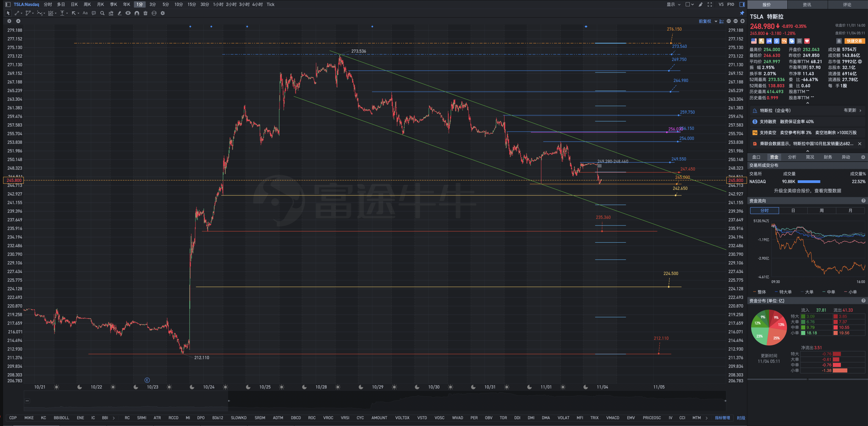
Task: Collapse chart header with up-arrow circle
Action: tap(18, 21)
